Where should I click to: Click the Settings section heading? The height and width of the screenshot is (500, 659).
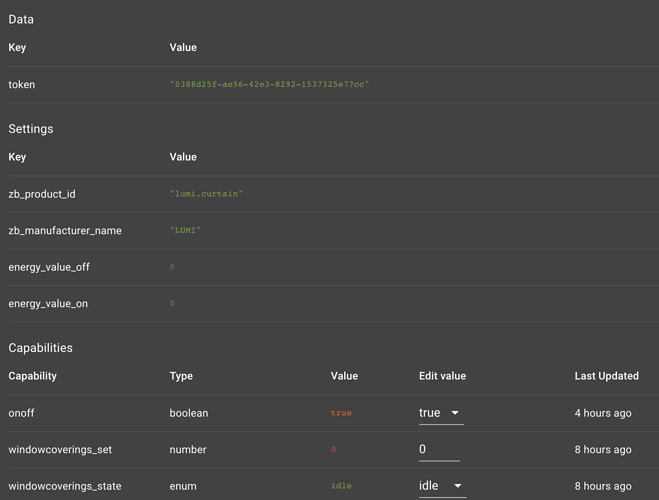click(31, 129)
